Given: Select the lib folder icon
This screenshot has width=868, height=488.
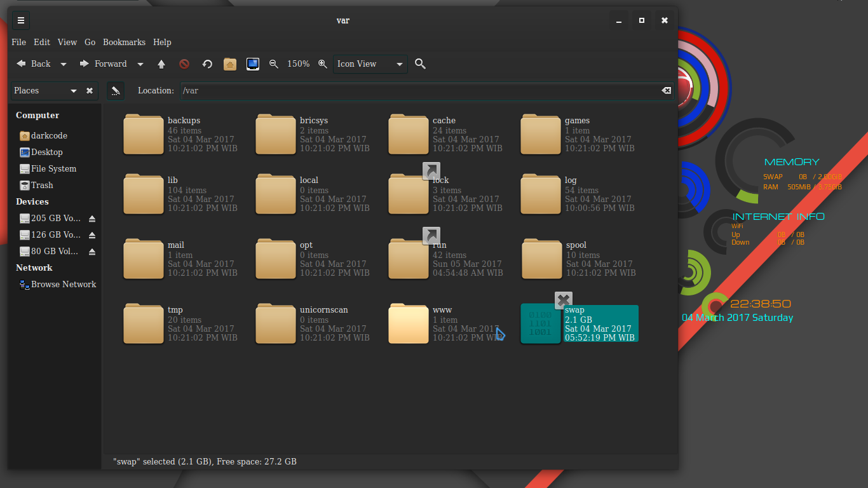Looking at the screenshot, I should click(144, 194).
